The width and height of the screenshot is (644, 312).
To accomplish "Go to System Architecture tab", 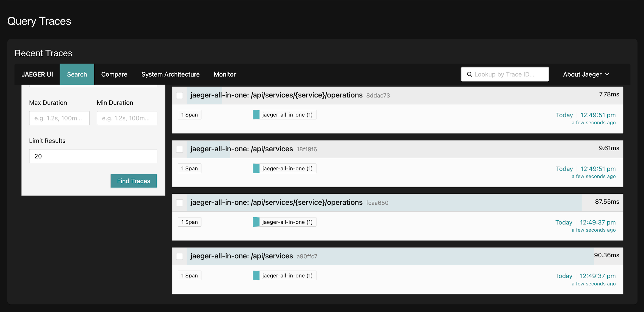I will pos(170,74).
